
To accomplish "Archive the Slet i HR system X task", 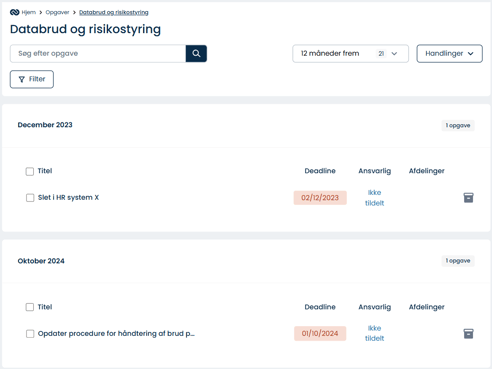I will [x=468, y=198].
